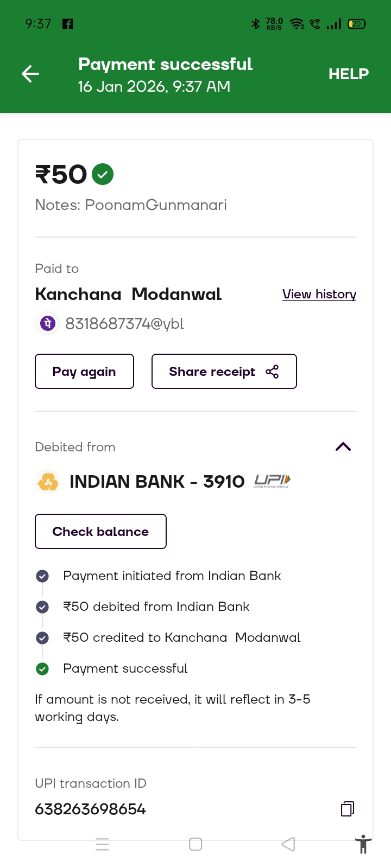This screenshot has width=391, height=868.
Task: Tap the Payment successful status step
Action: 125,668
